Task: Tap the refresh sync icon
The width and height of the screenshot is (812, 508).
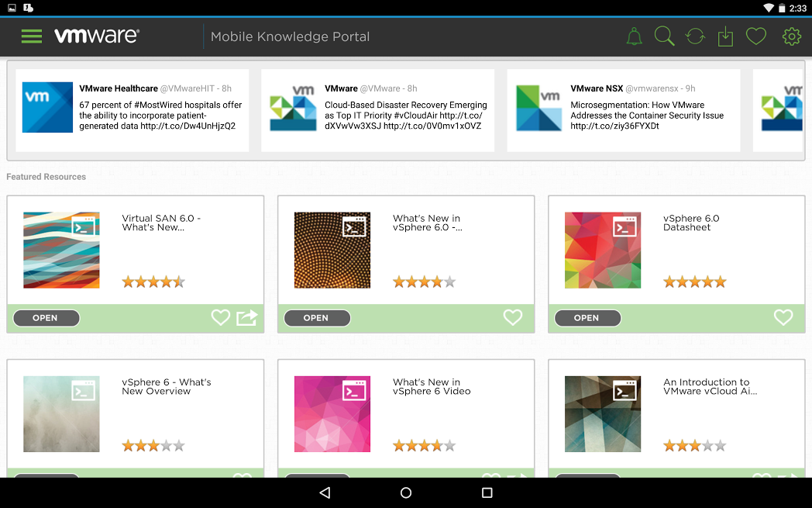Action: click(x=695, y=36)
